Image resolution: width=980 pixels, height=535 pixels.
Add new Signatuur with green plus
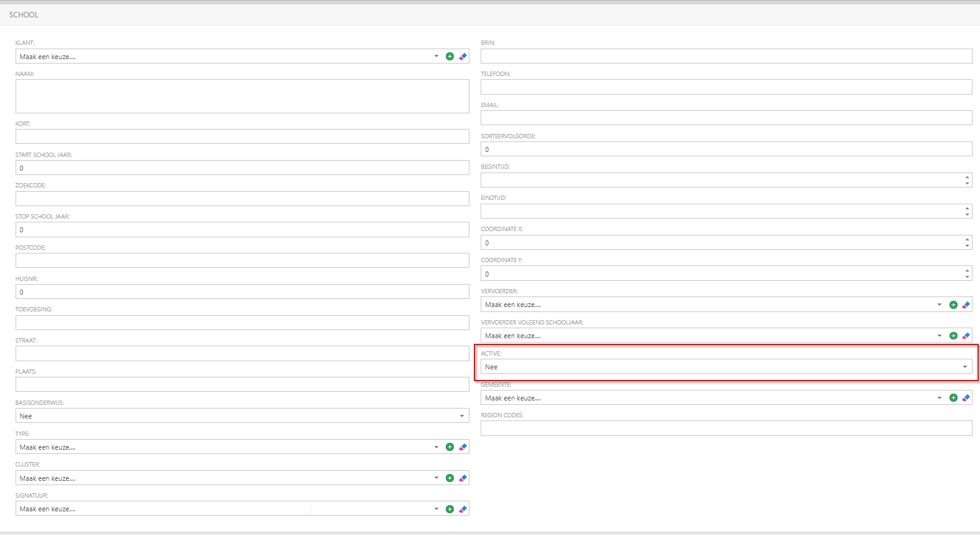pos(450,509)
